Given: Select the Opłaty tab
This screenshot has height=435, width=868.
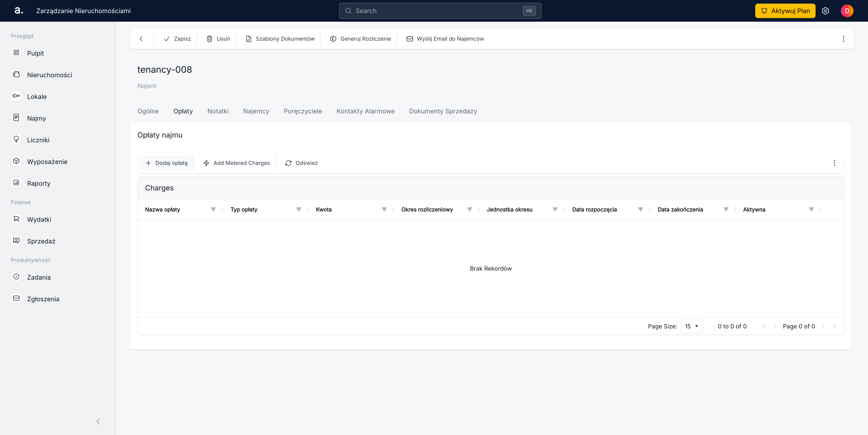Looking at the screenshot, I should (183, 111).
